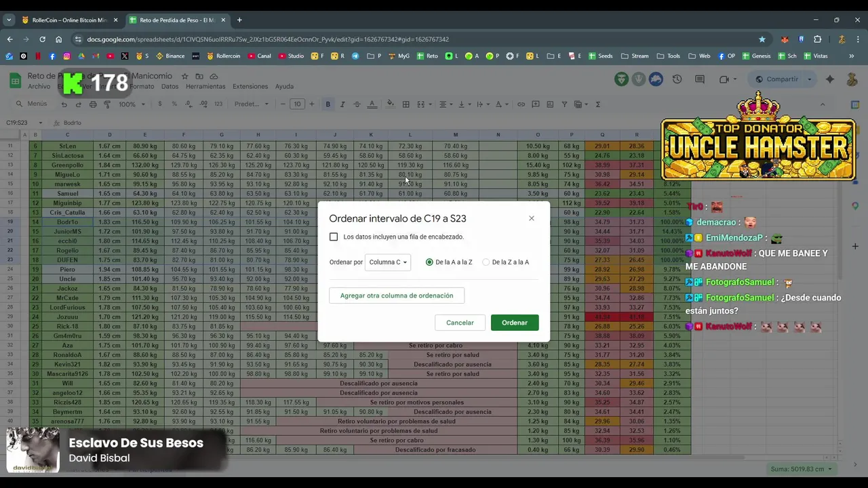Image resolution: width=868 pixels, height=488 pixels.
Task: Increase the font size with plus
Action: [312, 104]
